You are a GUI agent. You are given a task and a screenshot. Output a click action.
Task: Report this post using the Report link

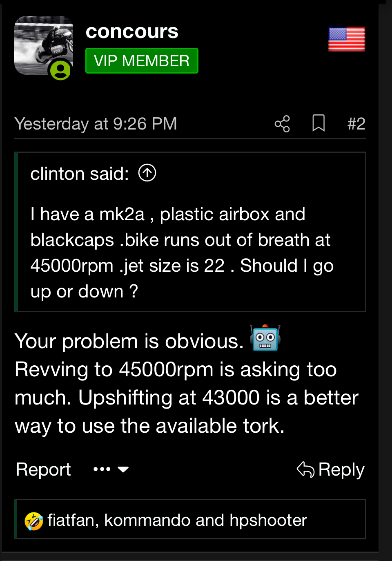[x=43, y=469]
